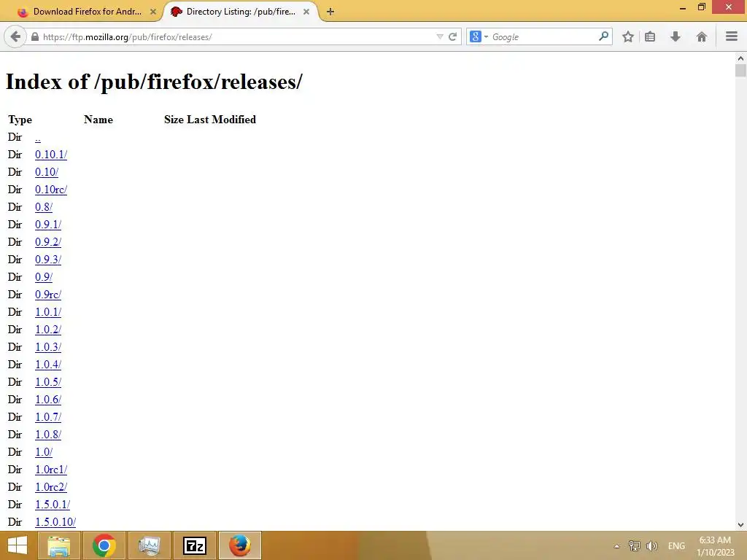
Task: Open the Google search engine selector
Action: click(x=479, y=36)
